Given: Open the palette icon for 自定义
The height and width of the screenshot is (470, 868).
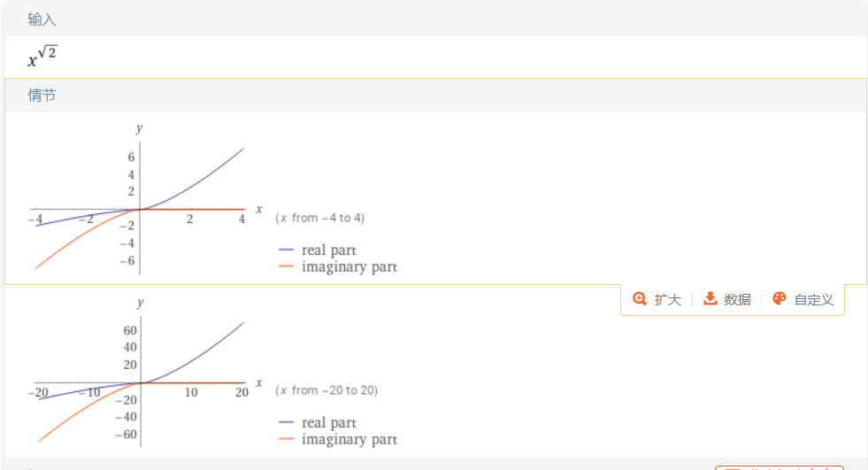Looking at the screenshot, I should [x=780, y=299].
